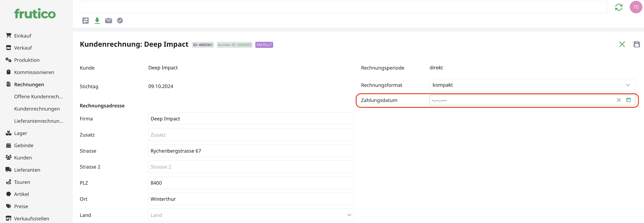Click the Verkauf store icon
This screenshot has width=644, height=223.
coord(9,48)
